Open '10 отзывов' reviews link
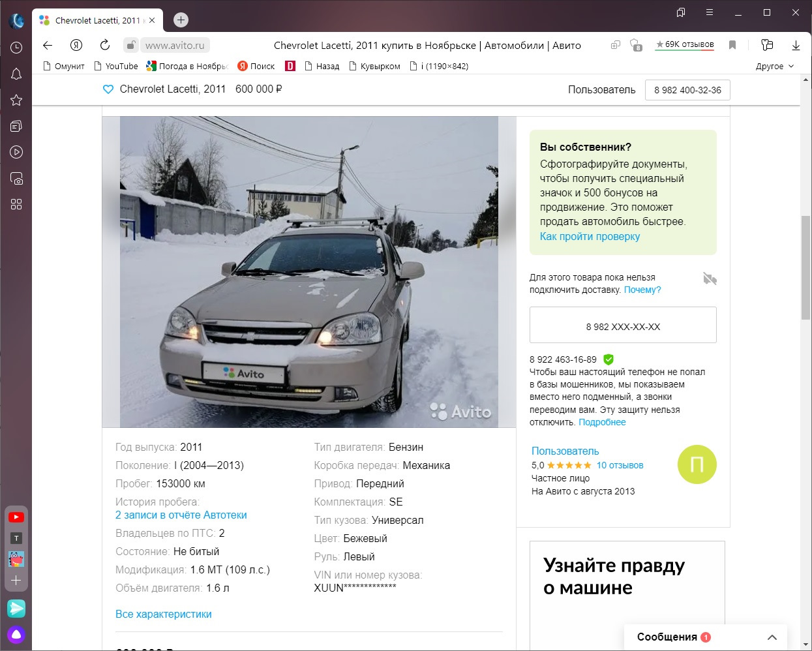The image size is (812, 651). tap(620, 465)
